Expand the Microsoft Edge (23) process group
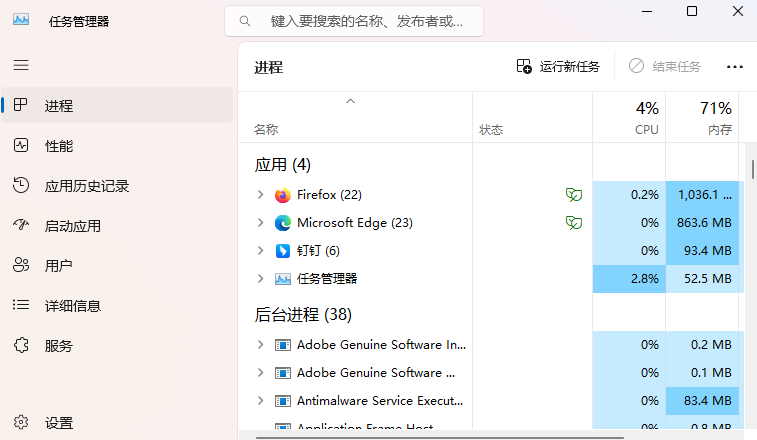The height and width of the screenshot is (440, 757). [260, 223]
